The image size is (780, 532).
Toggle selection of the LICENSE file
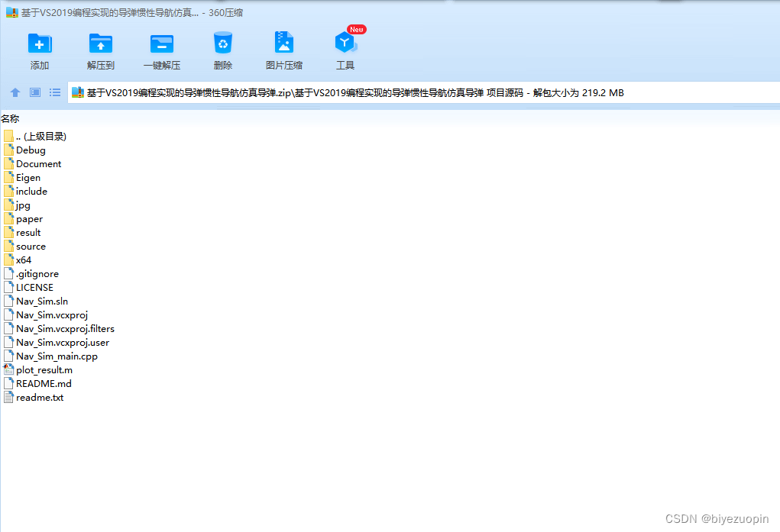coord(34,287)
